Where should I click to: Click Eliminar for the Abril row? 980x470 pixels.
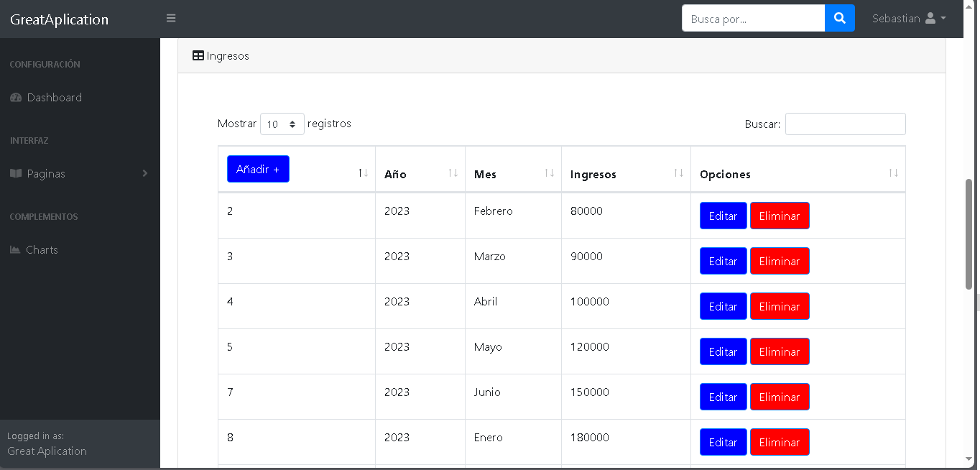click(780, 306)
